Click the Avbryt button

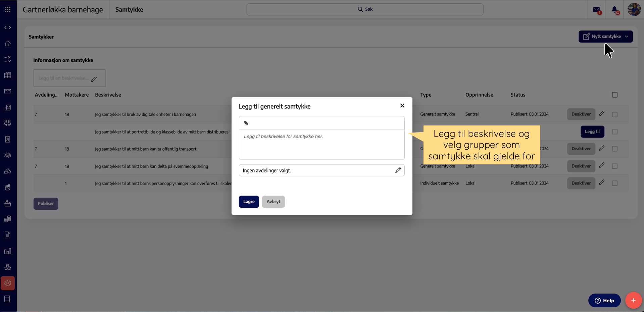(x=273, y=202)
